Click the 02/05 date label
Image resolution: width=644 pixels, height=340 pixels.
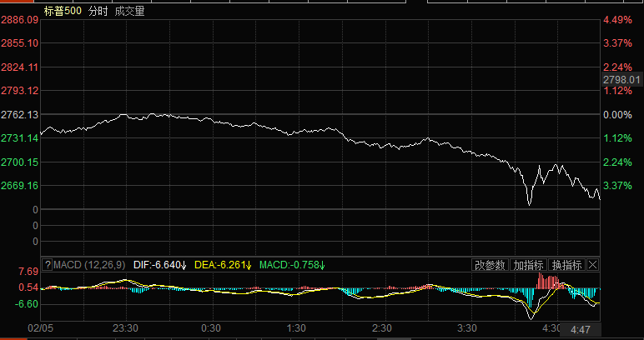coord(39,329)
